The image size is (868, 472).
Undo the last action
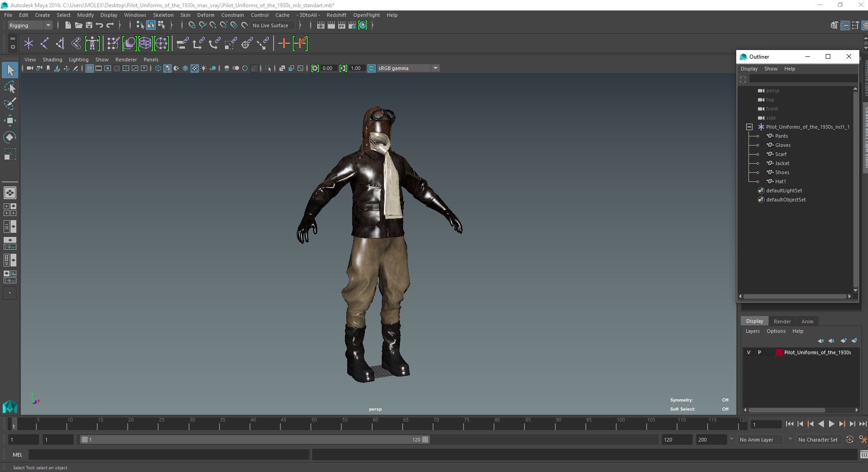point(100,25)
